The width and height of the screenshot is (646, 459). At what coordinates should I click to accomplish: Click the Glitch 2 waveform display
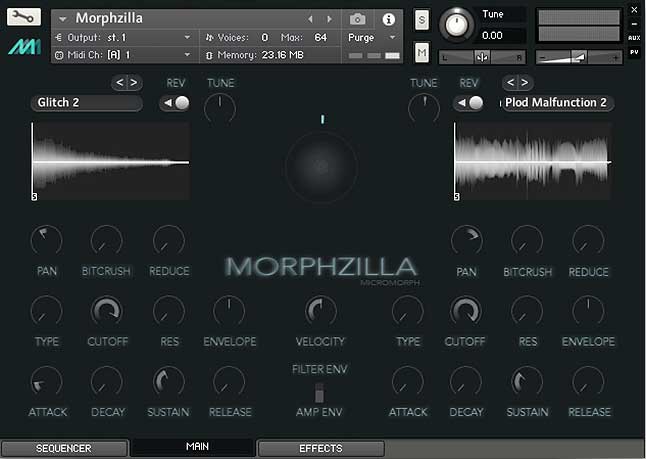pos(111,161)
